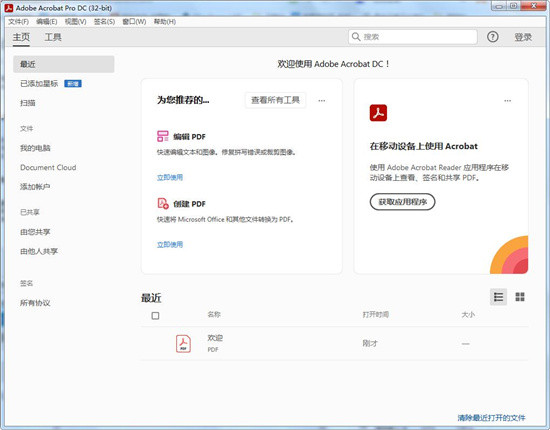
Task: Switch to the 主页 tab
Action: tap(21, 37)
